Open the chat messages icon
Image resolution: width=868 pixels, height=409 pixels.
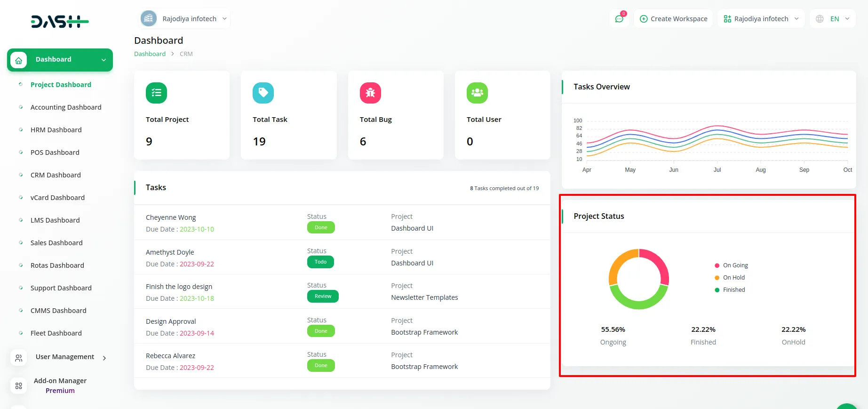click(619, 19)
